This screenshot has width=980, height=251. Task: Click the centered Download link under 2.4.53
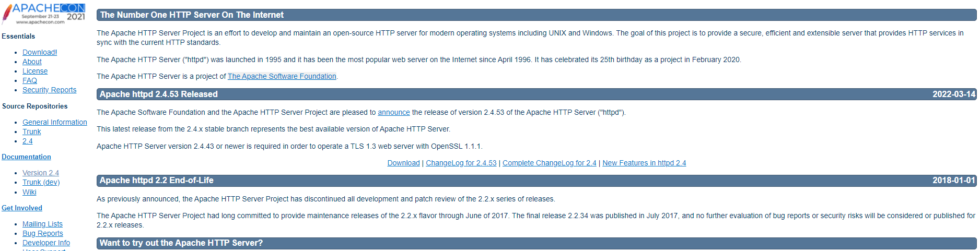403,163
